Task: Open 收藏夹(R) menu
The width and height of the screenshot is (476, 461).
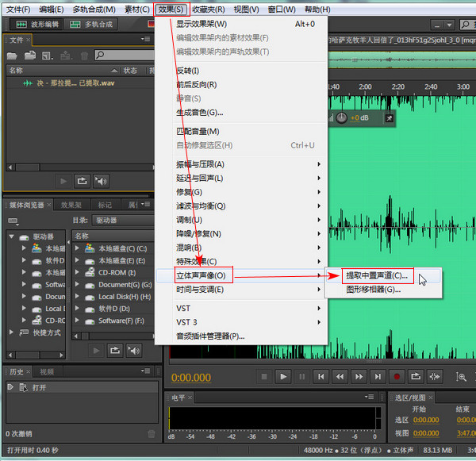Action: pyautogui.click(x=209, y=10)
